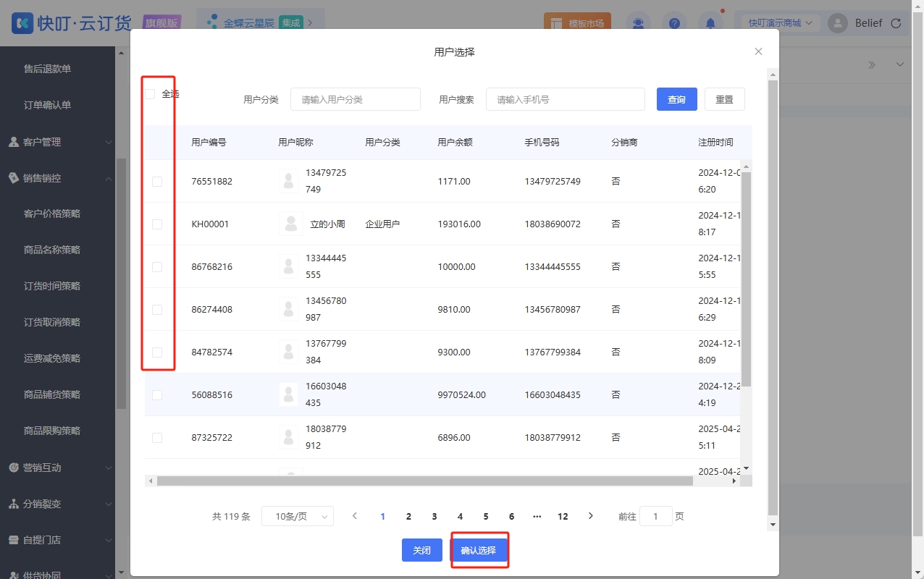This screenshot has height=579, width=924.
Task: Open the 商品限购策略 menu item
Action: pyautogui.click(x=52, y=431)
